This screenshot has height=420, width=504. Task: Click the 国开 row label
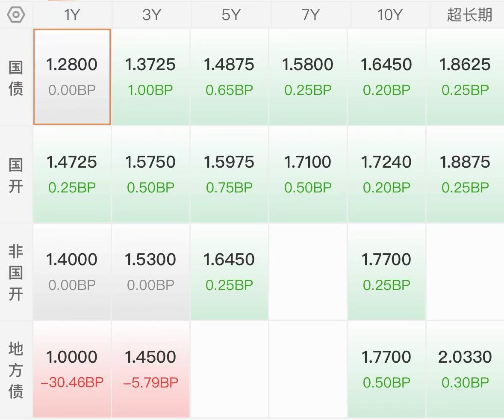coord(16,175)
